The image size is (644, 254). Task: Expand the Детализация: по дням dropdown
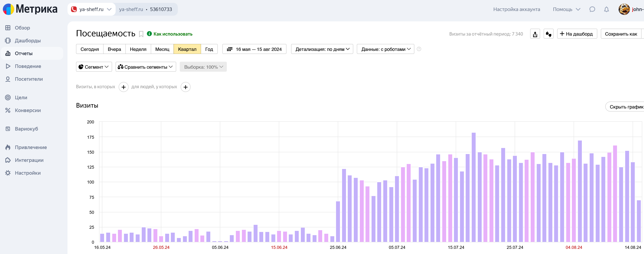[x=322, y=49]
